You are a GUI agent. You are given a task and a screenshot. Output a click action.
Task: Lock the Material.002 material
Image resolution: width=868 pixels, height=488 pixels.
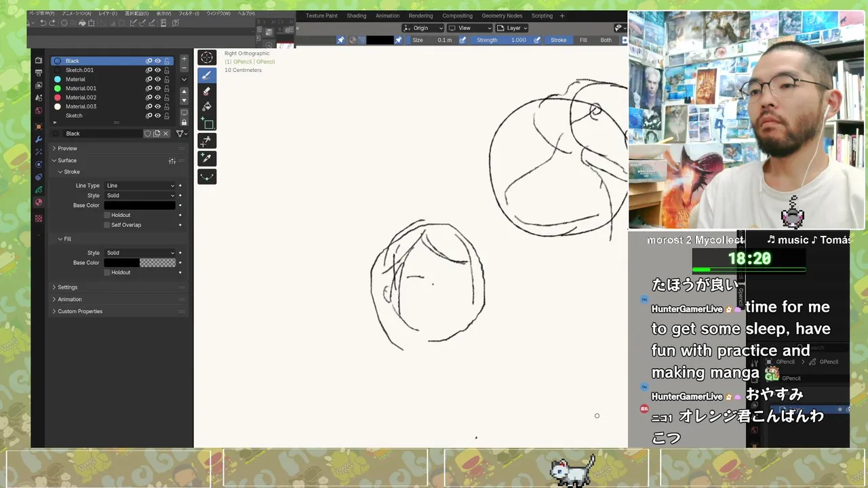[167, 98]
